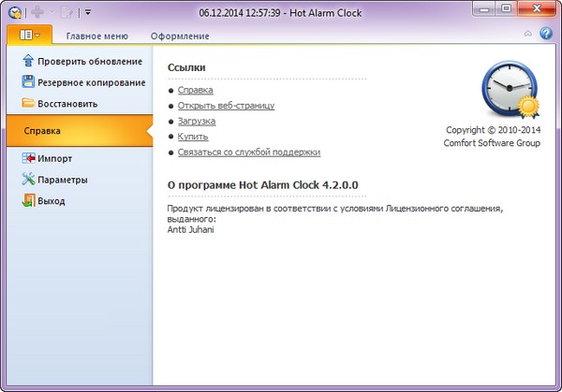Click the Hot Alarm Clock app icon in title bar
Image resolution: width=562 pixels, height=392 pixels.
point(15,13)
